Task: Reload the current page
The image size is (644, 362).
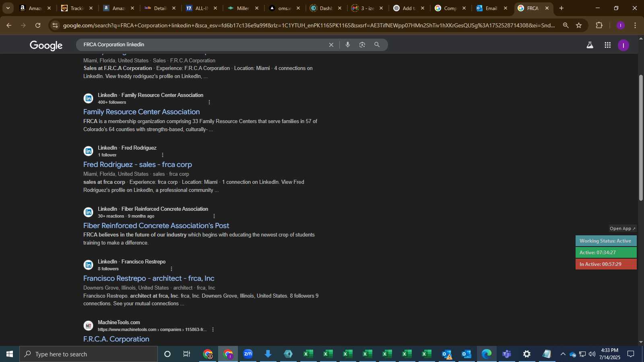Action: click(38, 25)
